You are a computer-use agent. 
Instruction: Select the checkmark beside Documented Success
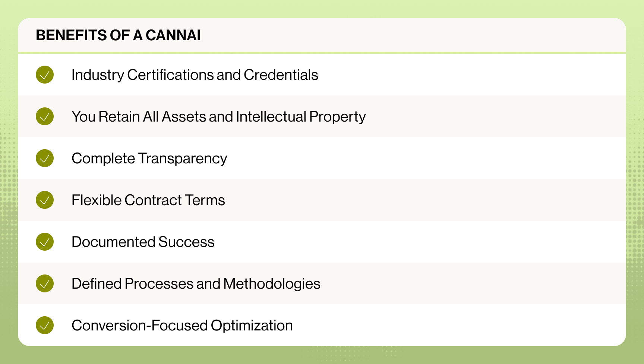point(45,242)
